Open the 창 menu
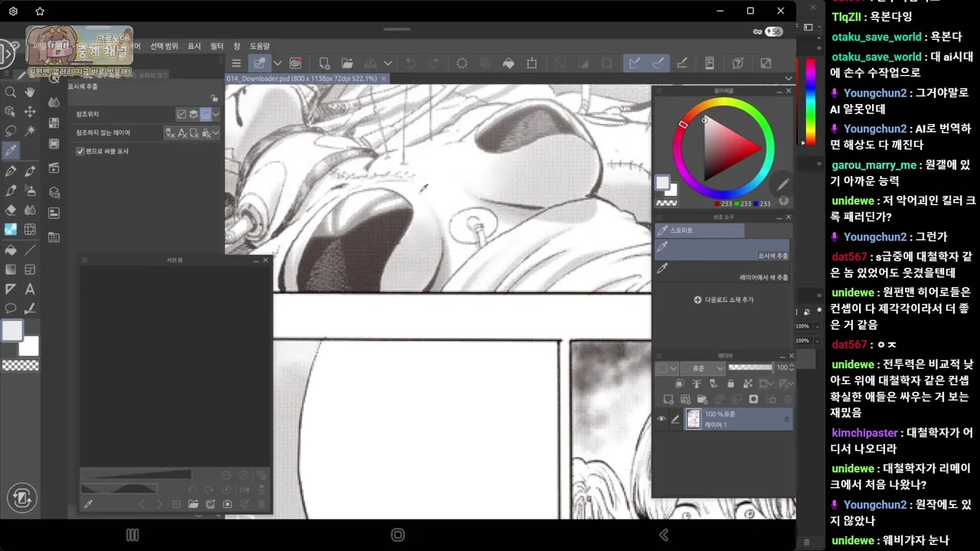The width and height of the screenshot is (980, 551). 237,46
